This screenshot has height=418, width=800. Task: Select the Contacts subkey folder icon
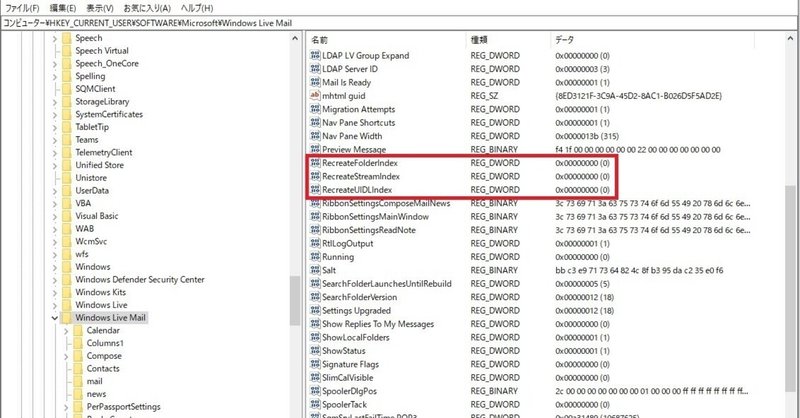[78, 368]
